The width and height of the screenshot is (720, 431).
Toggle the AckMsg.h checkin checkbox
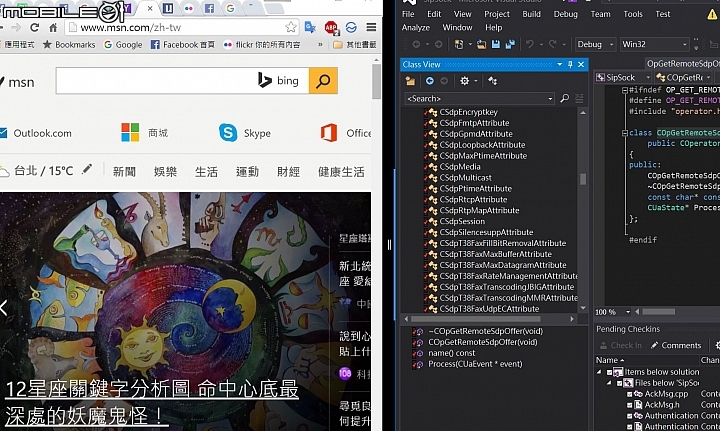pos(630,405)
